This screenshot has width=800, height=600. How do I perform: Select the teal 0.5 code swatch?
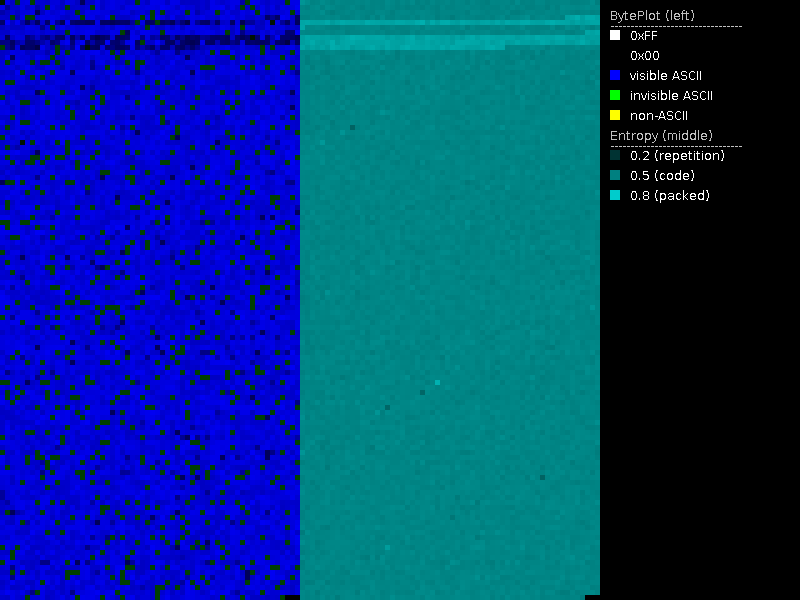click(x=615, y=175)
